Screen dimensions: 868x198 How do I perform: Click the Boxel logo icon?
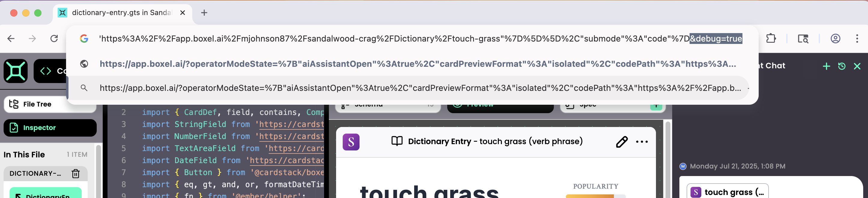(16, 71)
